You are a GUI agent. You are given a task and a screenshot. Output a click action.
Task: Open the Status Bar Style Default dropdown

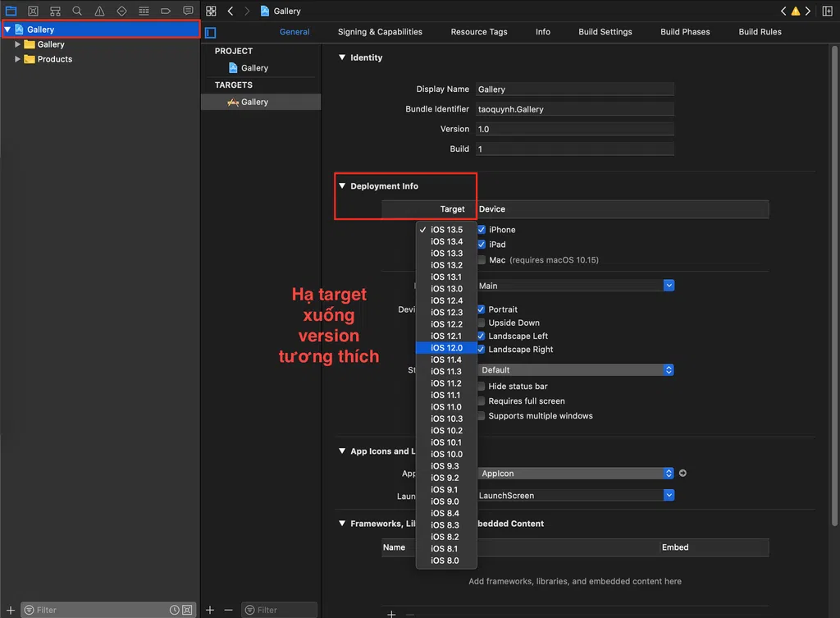click(x=575, y=370)
